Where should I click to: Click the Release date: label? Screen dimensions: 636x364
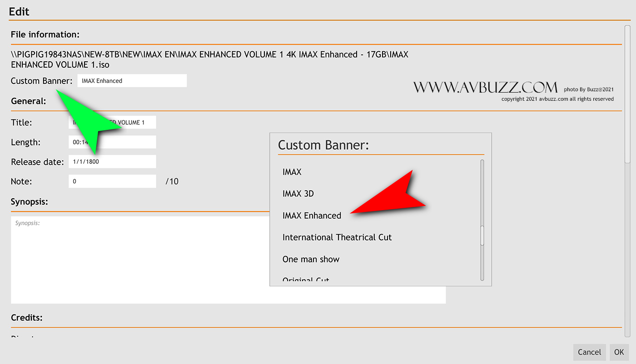[x=37, y=162]
